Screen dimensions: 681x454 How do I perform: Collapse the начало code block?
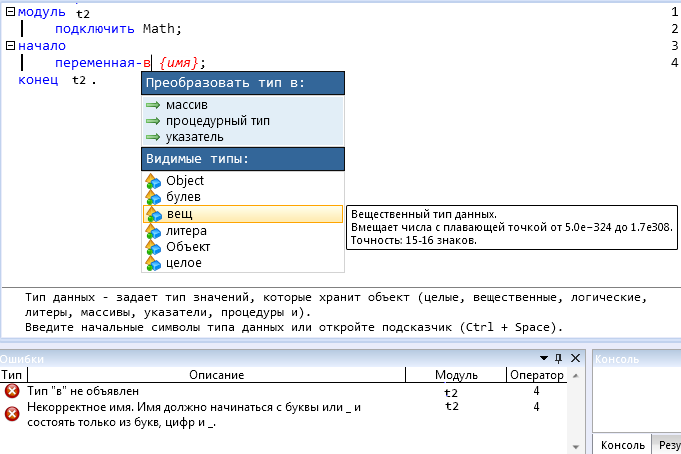(x=10, y=45)
